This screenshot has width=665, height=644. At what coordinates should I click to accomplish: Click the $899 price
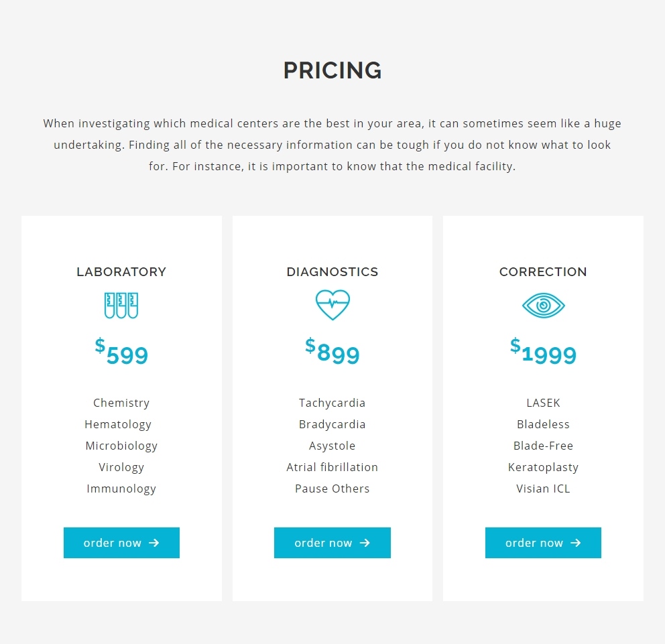(x=332, y=351)
